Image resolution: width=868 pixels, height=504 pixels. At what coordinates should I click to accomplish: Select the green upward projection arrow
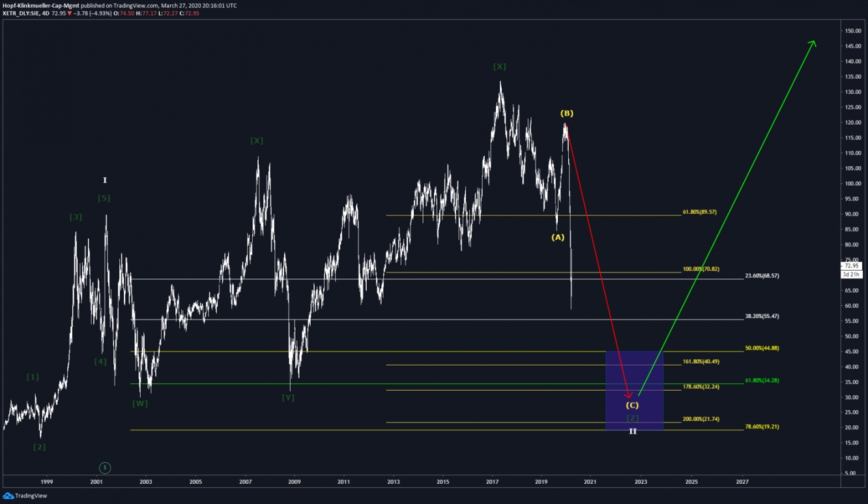(727, 218)
